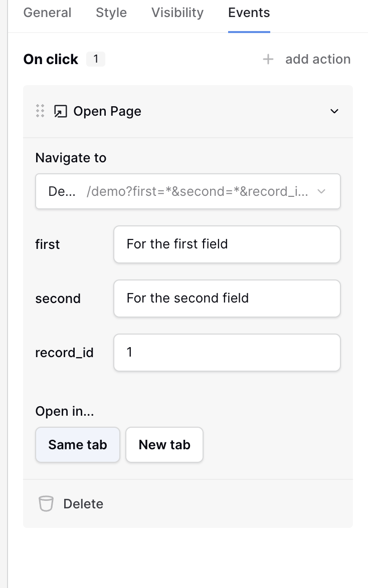Click the plus icon beside add action
This screenshot has height=588, width=368.
point(268,60)
